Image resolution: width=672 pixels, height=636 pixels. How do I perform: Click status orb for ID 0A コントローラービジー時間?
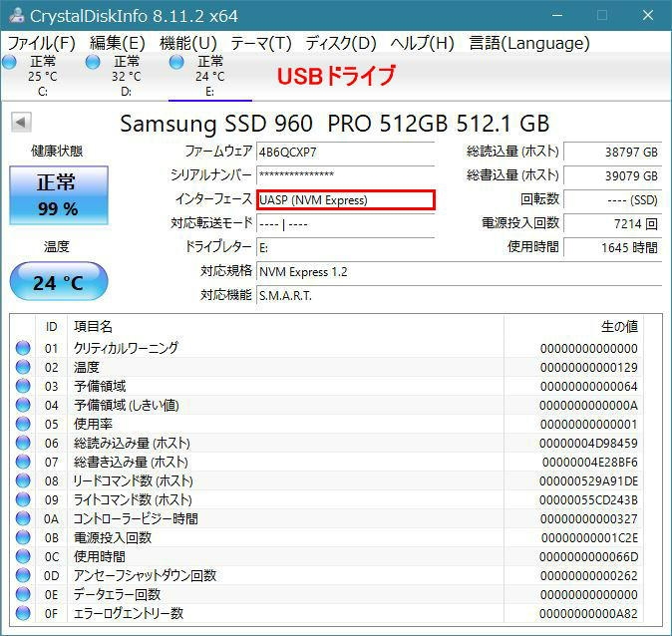23,518
